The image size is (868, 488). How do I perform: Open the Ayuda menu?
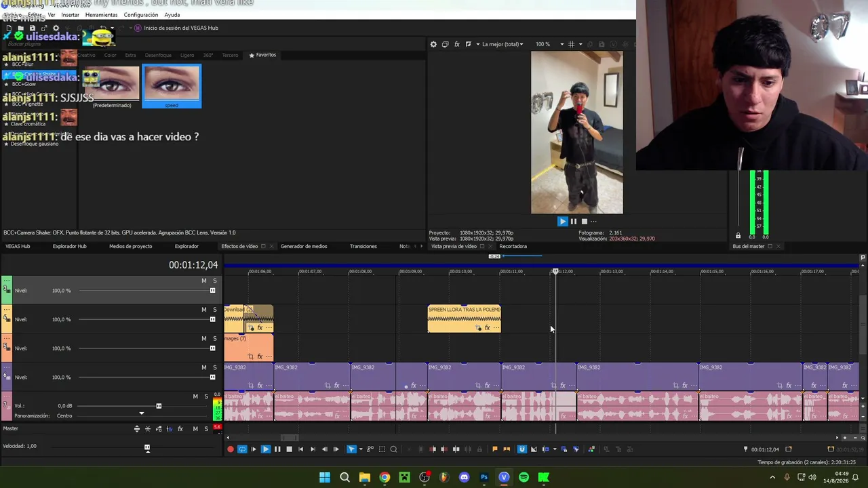[172, 15]
